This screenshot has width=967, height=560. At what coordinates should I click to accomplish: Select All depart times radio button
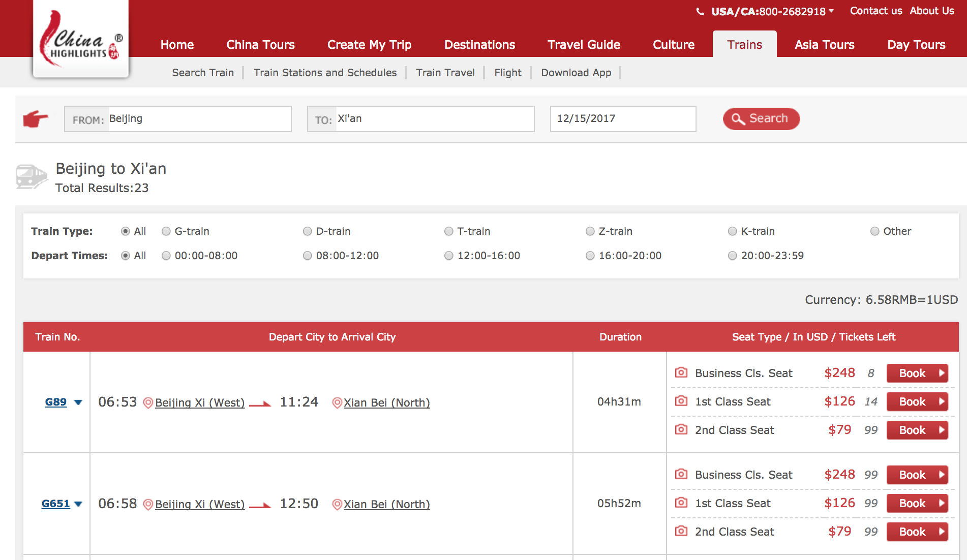(126, 256)
